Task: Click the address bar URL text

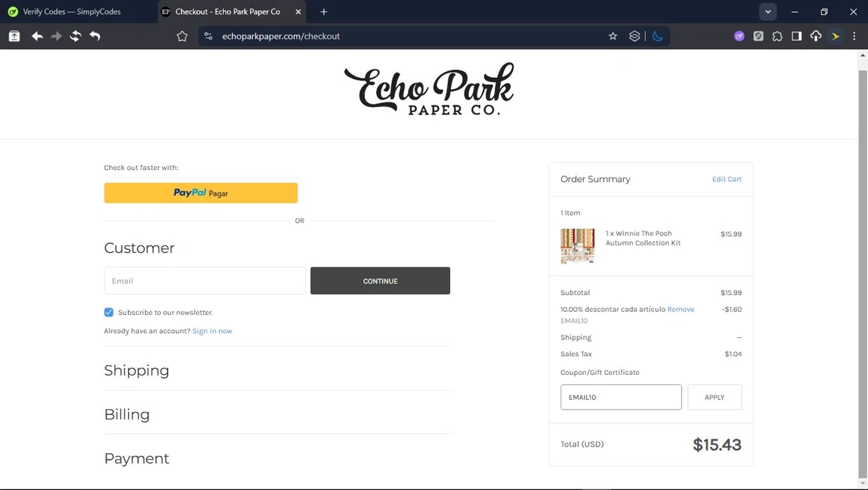Action: click(x=281, y=36)
